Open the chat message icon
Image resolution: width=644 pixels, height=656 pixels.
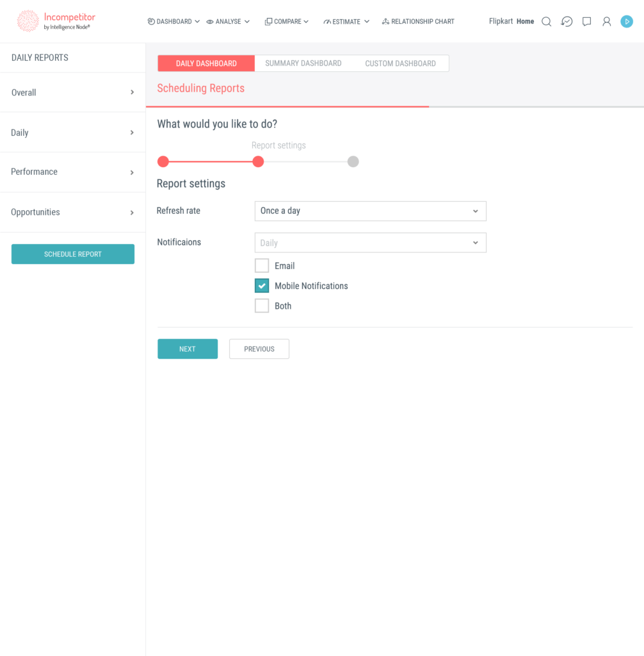coord(586,21)
